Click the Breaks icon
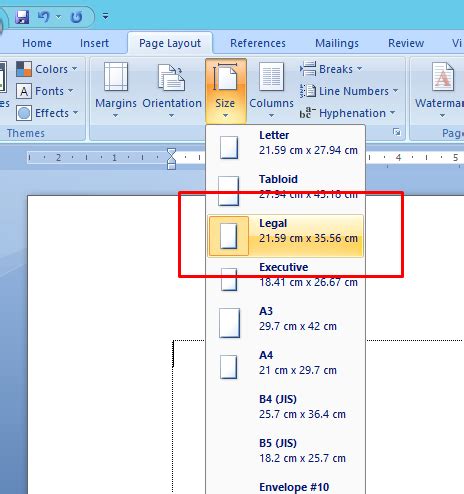This screenshot has width=464, height=494. click(308, 69)
